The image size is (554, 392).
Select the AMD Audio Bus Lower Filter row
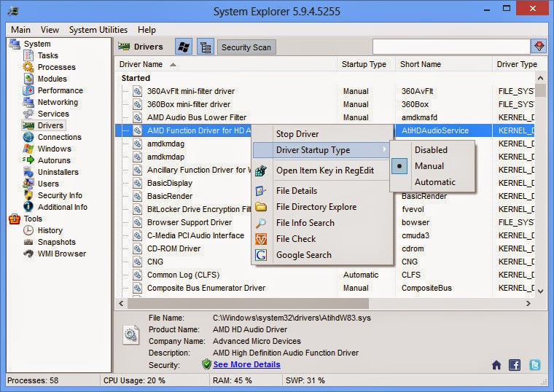click(324, 117)
